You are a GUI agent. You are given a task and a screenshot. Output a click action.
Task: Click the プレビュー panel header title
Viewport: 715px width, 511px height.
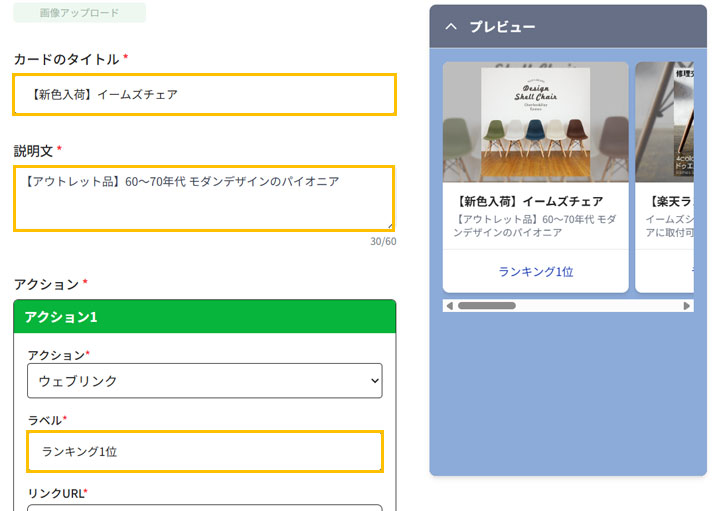(502, 27)
